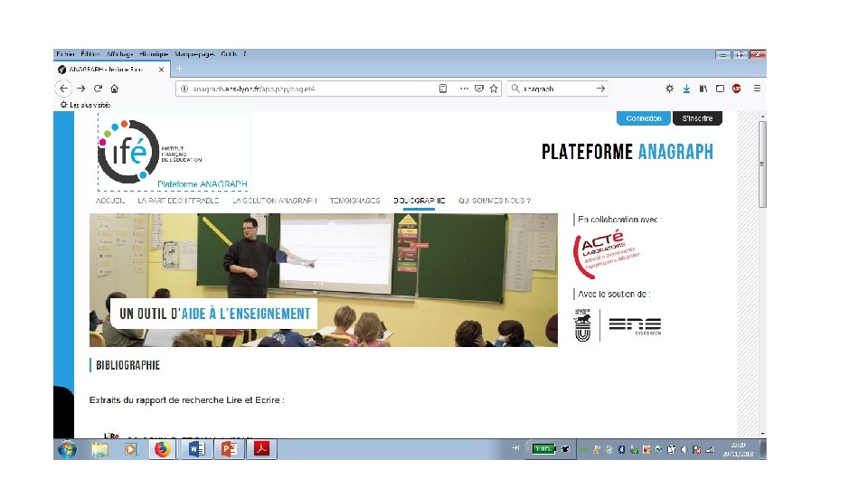
Task: Click the scrollbar down arrow
Action: tap(762, 435)
